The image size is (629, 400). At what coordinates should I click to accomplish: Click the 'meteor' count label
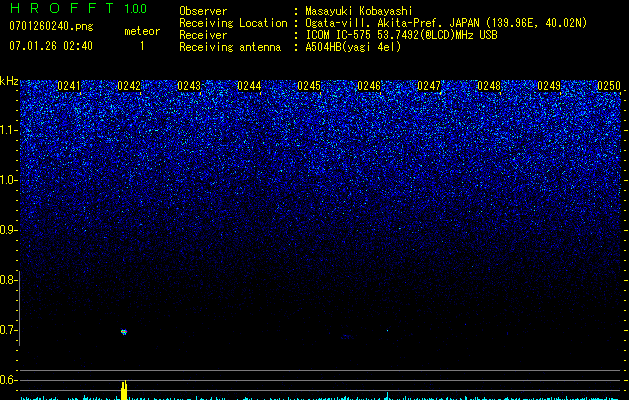[142, 31]
